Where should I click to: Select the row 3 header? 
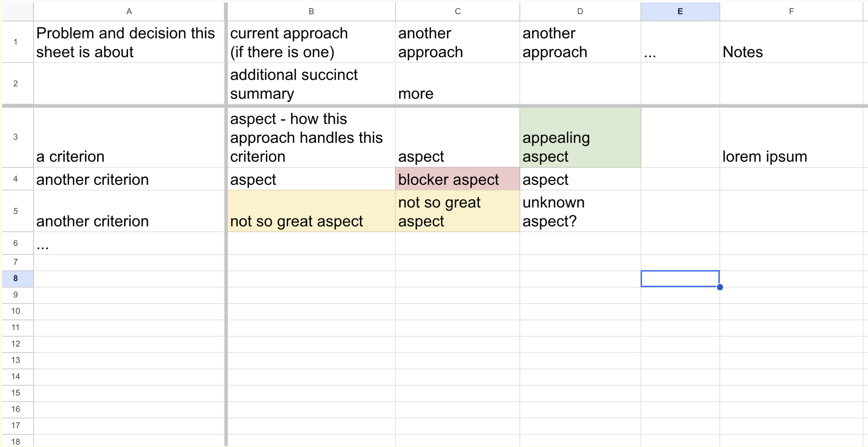coord(16,137)
